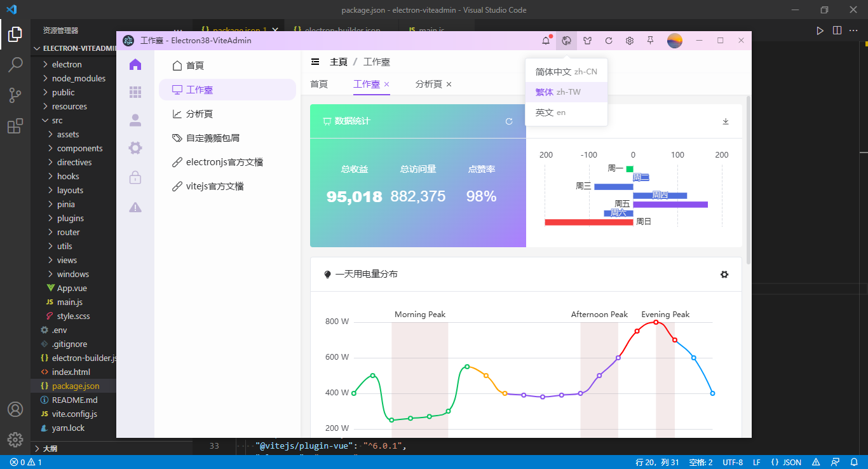
Task: Click the lock screen icon in the sidebar
Action: 134,177
